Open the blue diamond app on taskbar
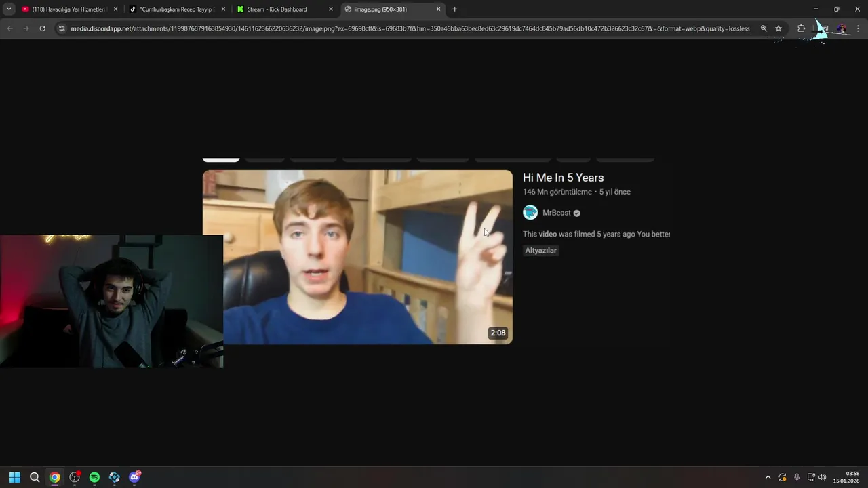868x488 pixels. click(115, 477)
